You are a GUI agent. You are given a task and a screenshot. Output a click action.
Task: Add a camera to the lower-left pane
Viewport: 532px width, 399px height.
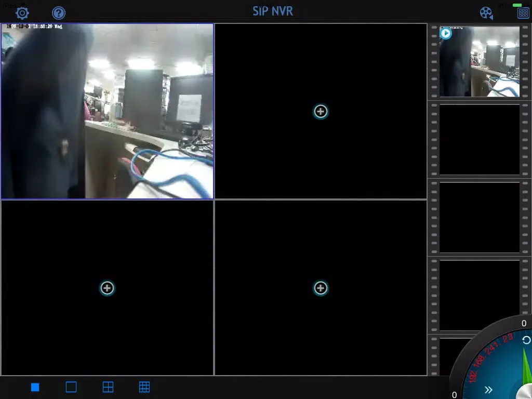pyautogui.click(x=107, y=288)
